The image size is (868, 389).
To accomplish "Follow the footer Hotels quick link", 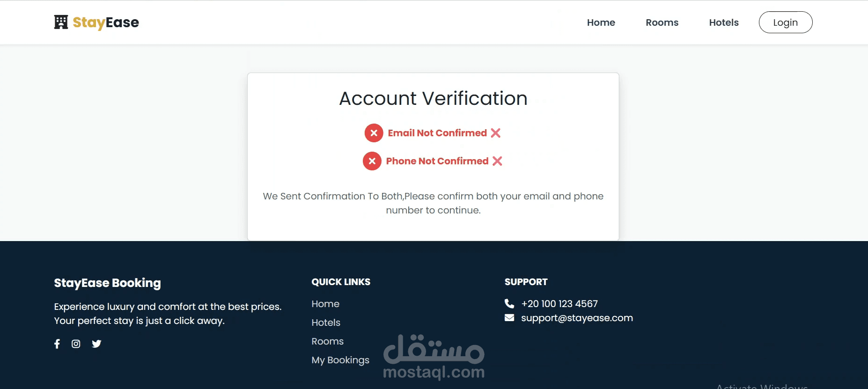I will (326, 323).
